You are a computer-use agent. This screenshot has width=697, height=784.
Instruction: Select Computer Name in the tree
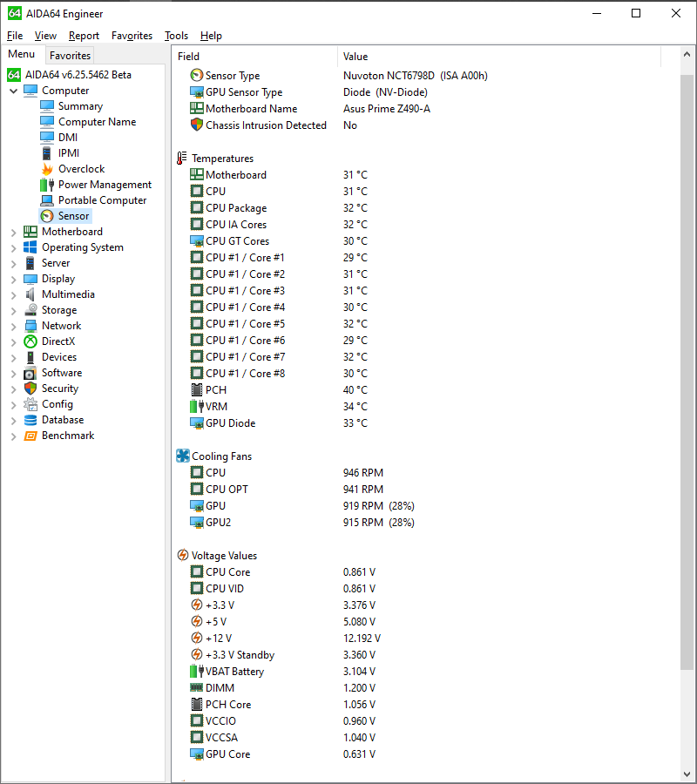click(97, 122)
